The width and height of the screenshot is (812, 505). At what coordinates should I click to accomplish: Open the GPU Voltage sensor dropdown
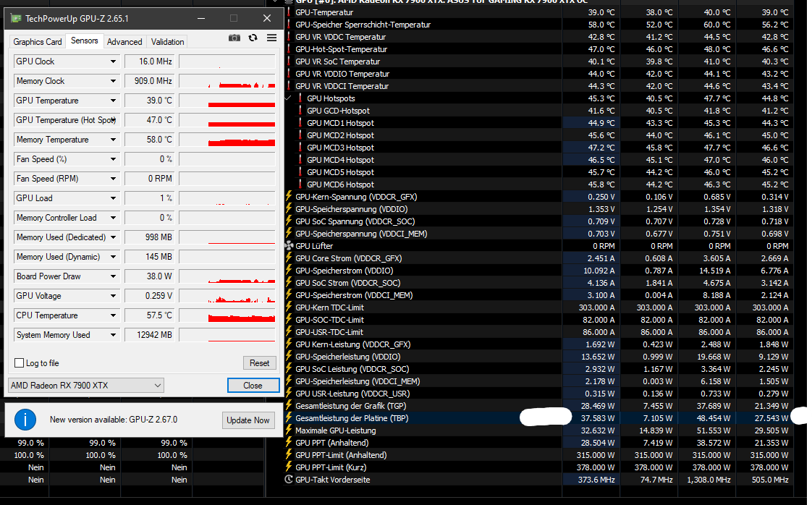click(x=113, y=296)
